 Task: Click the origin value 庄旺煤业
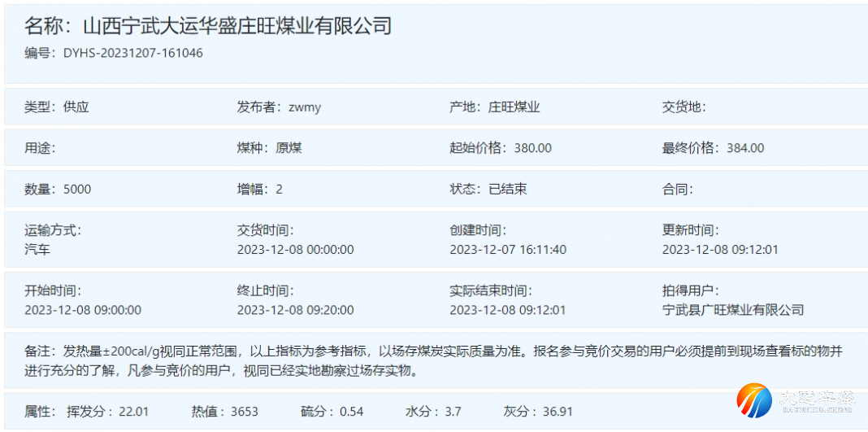[514, 107]
